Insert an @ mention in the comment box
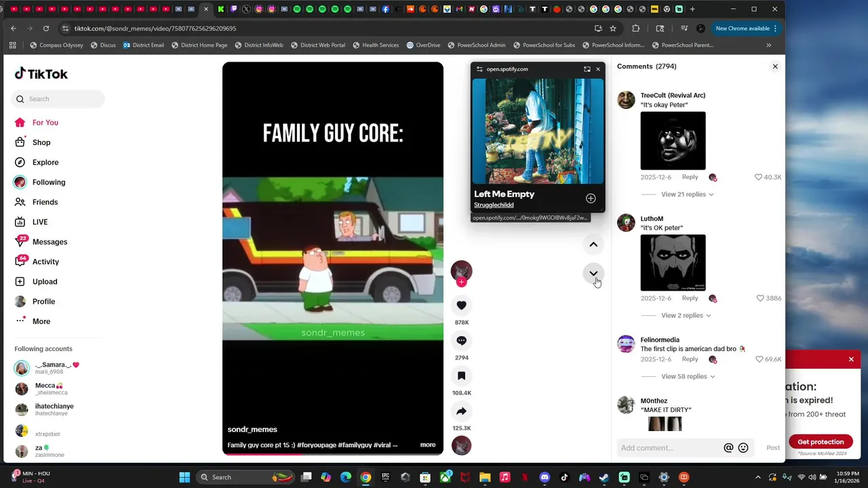Image resolution: width=868 pixels, height=488 pixels. coord(728,448)
